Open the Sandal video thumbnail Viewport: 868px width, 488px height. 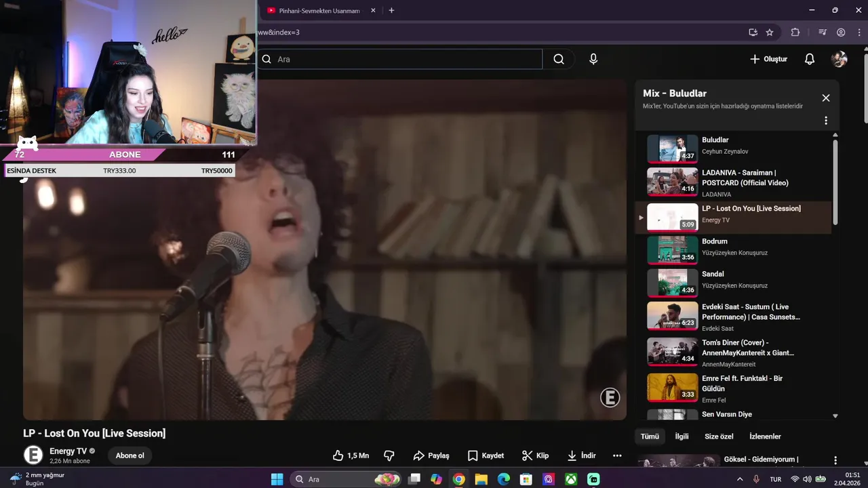pyautogui.click(x=672, y=283)
